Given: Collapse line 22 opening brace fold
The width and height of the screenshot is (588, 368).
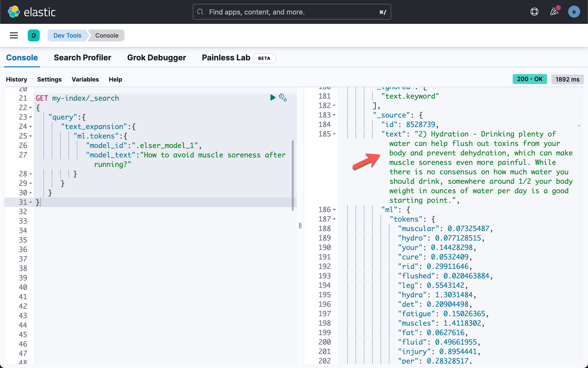Looking at the screenshot, I should [31, 108].
